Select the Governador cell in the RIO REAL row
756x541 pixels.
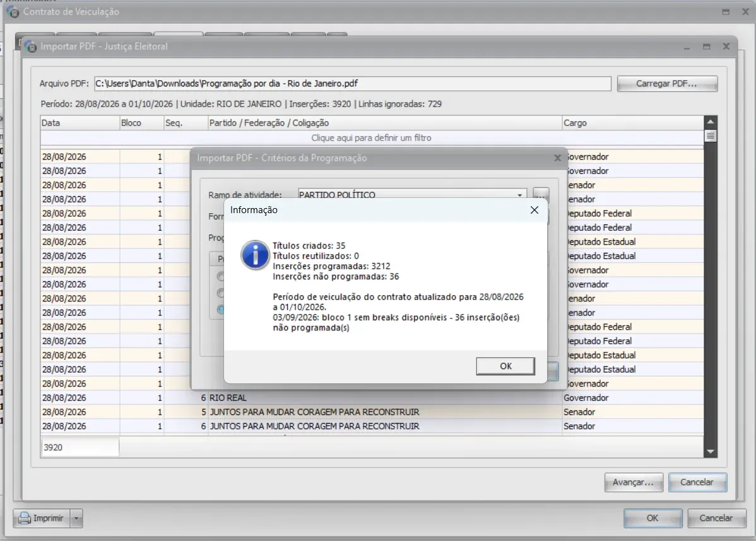click(x=632, y=398)
